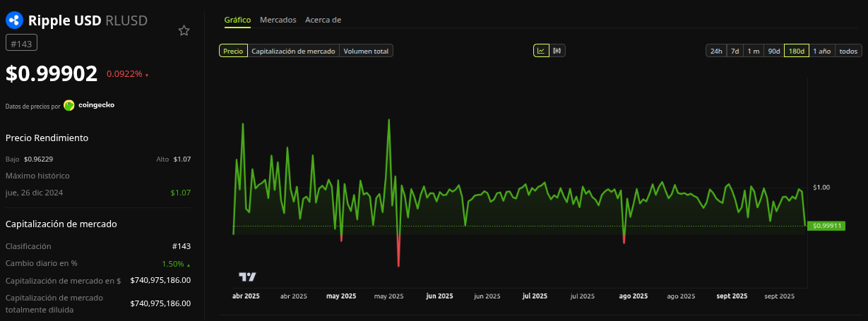Click the TradingView logo on chart
This screenshot has width=868, height=321.
pyautogui.click(x=247, y=277)
